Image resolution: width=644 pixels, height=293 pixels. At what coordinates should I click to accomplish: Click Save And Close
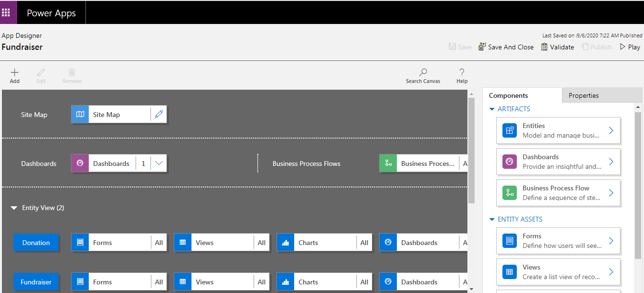[x=506, y=47]
